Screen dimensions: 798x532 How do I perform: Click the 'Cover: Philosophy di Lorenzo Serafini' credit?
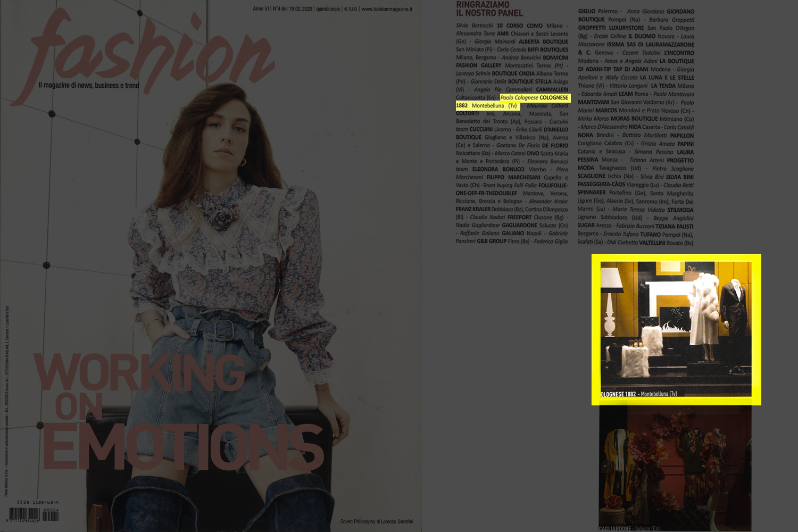(376, 521)
